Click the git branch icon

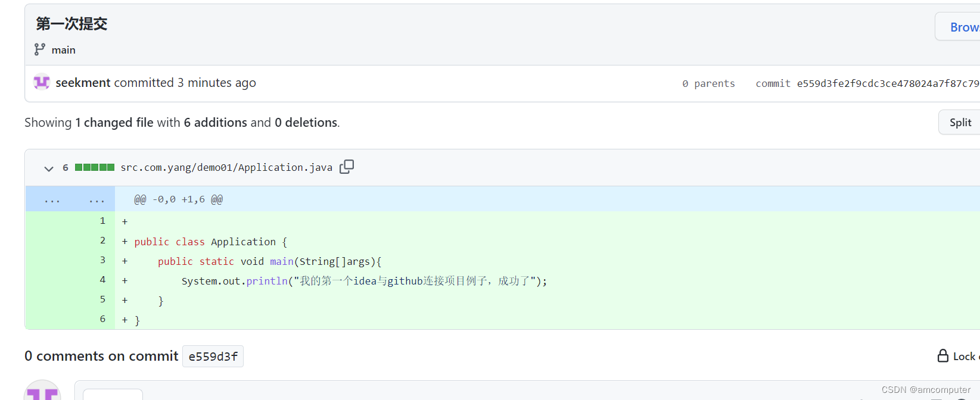pos(40,49)
